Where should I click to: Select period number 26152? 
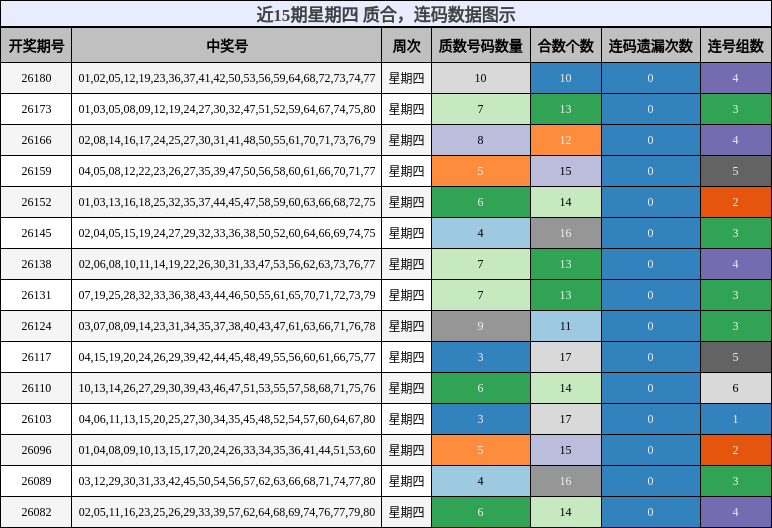coord(36,202)
